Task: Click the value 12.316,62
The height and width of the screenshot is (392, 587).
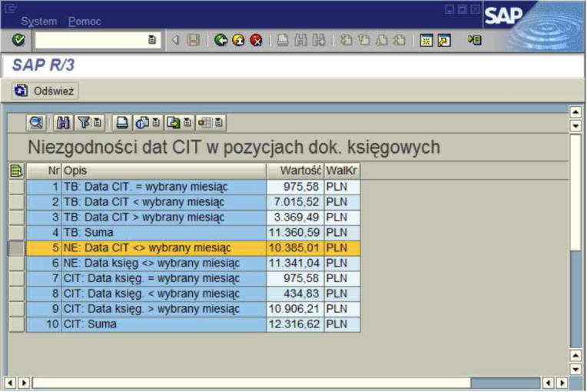Action: point(295,324)
